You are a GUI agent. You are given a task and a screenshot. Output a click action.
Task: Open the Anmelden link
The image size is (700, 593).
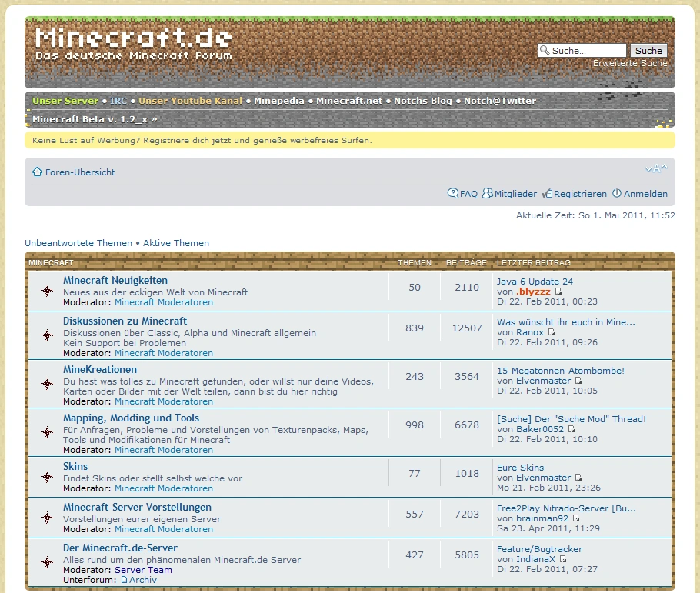click(x=645, y=194)
